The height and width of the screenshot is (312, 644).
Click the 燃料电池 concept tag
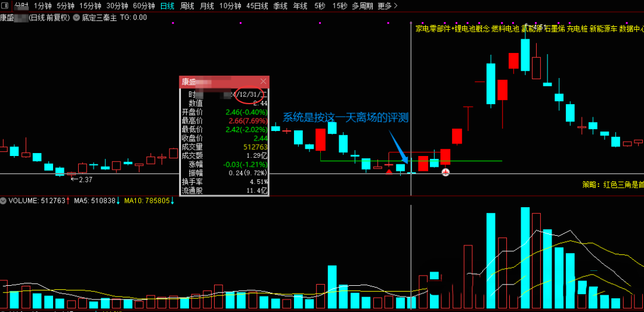506,29
